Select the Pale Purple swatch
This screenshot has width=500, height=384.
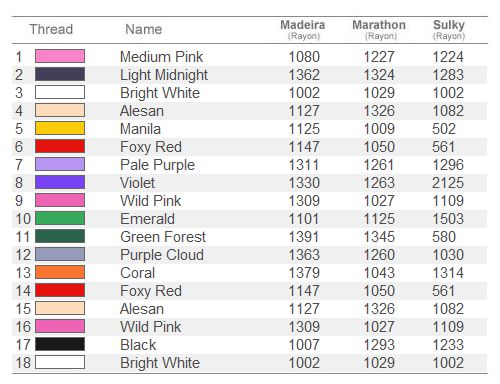coord(60,164)
